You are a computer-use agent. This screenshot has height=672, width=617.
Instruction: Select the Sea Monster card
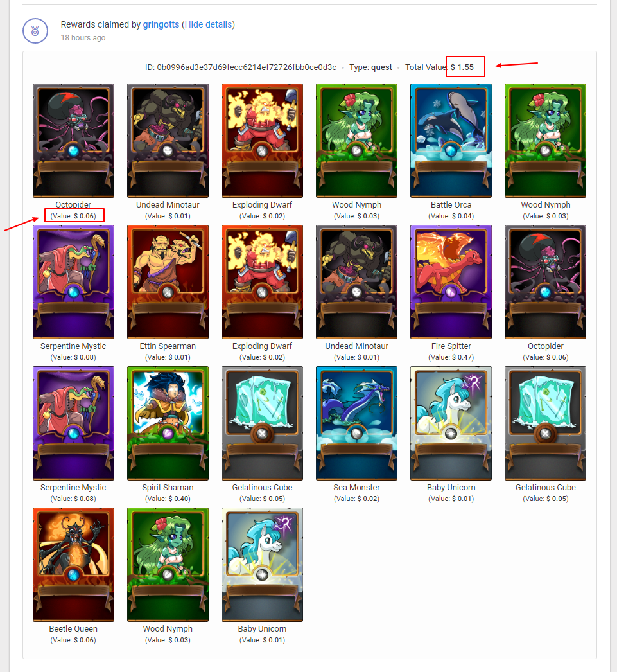357,423
